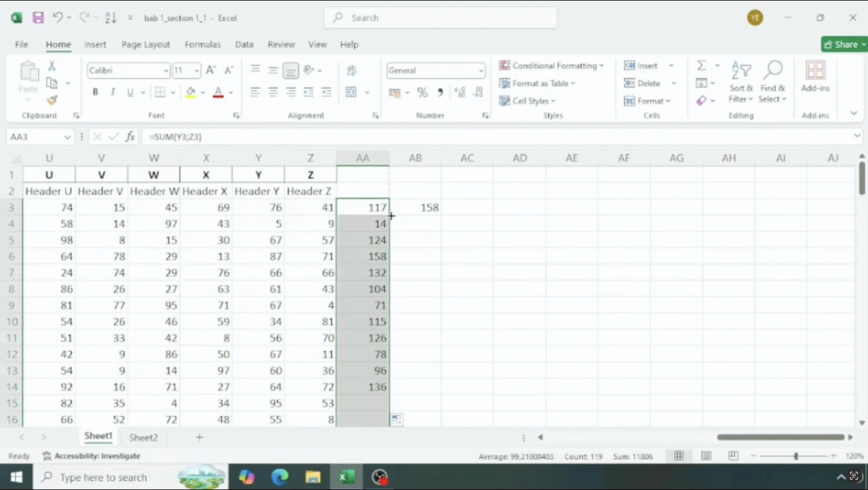868x490 pixels.
Task: Open Accessibility Investigate from status bar
Action: tap(98, 456)
